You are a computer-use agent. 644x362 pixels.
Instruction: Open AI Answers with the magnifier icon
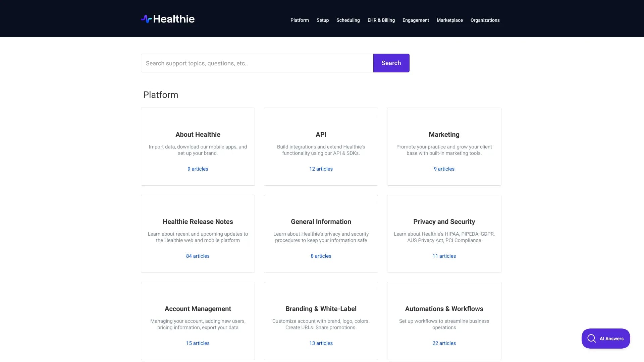pos(591,339)
